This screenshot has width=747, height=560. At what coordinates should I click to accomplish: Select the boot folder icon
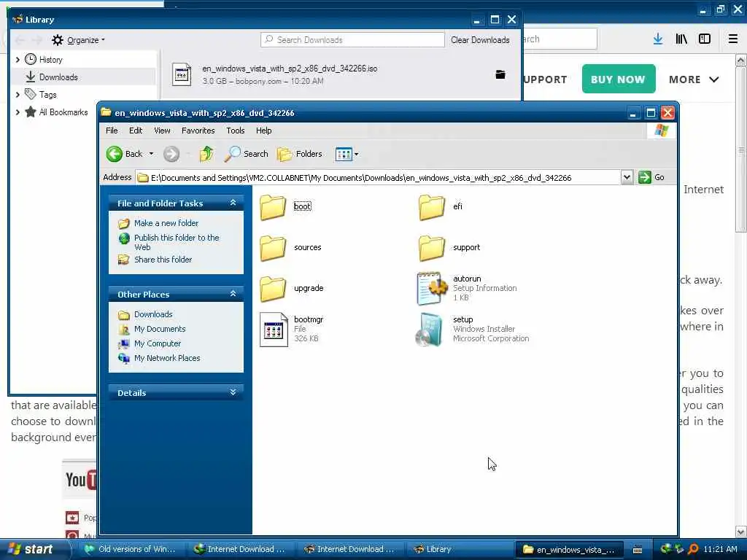(273, 207)
